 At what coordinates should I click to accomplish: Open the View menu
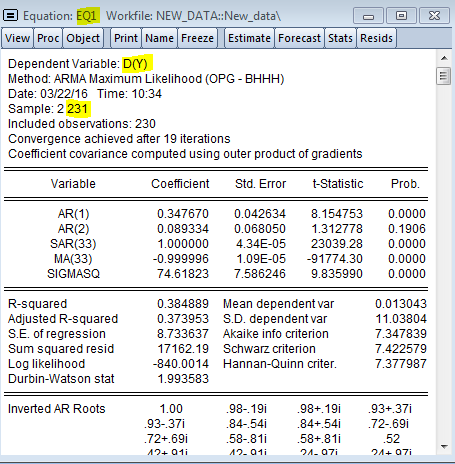17,38
